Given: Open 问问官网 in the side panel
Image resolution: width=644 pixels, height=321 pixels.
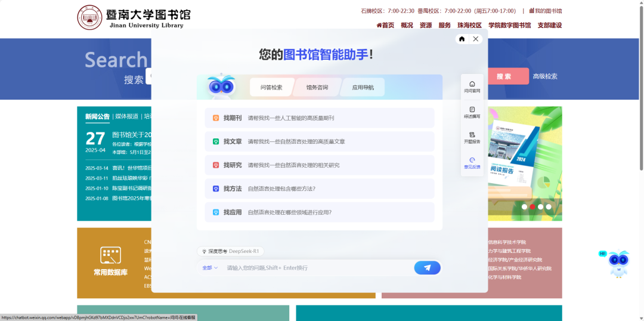Looking at the screenshot, I should tap(472, 87).
